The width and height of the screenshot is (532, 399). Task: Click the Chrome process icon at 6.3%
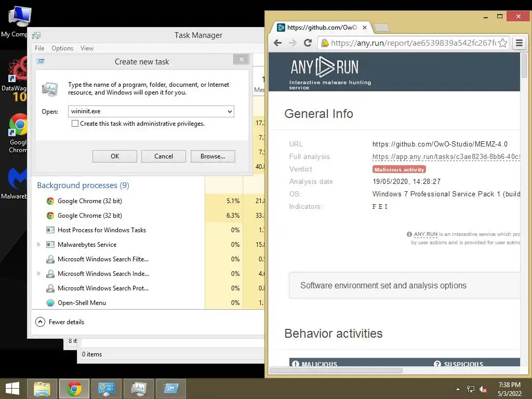(50, 216)
